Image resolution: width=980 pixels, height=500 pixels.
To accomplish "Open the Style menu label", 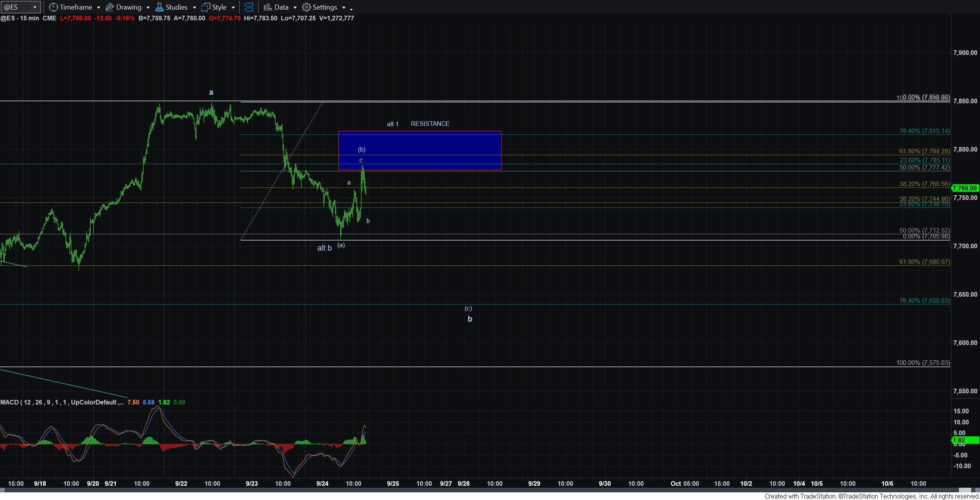I will [219, 7].
